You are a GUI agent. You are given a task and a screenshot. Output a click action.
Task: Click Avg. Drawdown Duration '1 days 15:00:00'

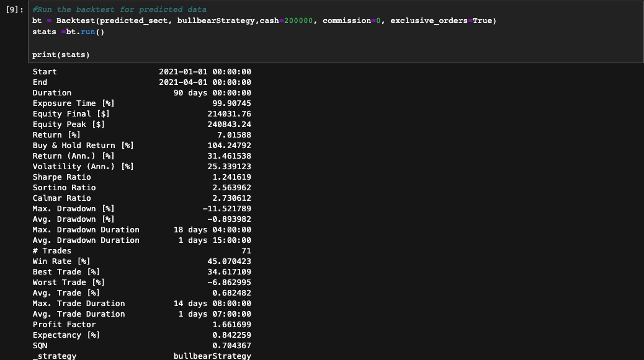pyautogui.click(x=215, y=240)
